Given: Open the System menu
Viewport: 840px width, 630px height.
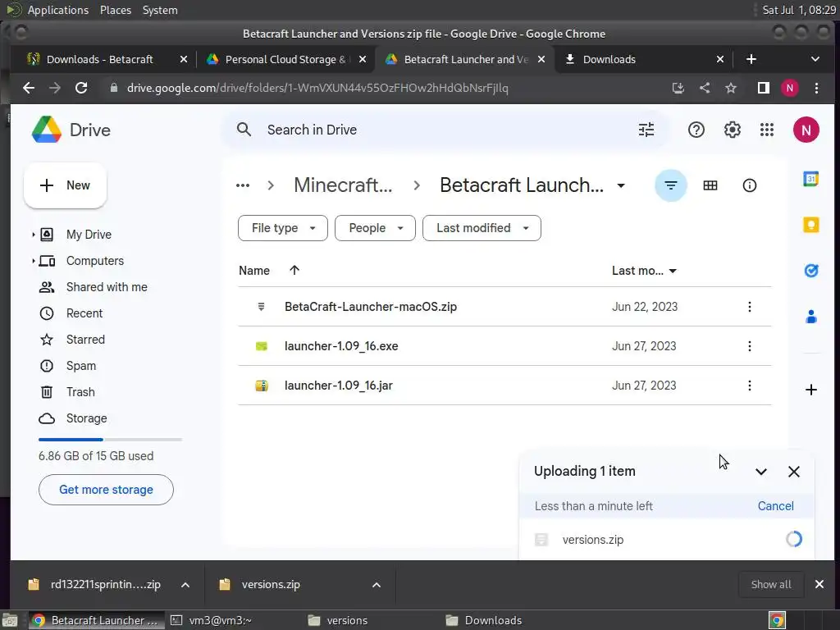Looking at the screenshot, I should (160, 10).
